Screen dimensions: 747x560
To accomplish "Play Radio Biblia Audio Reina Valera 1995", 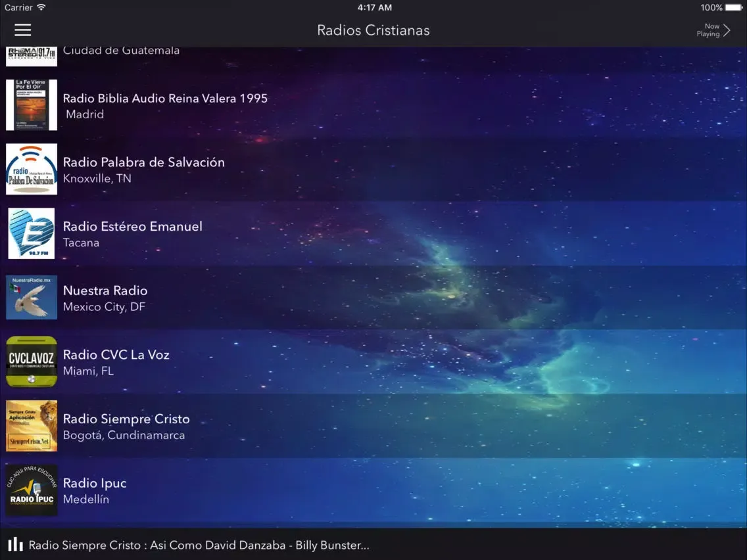I will 373,105.
